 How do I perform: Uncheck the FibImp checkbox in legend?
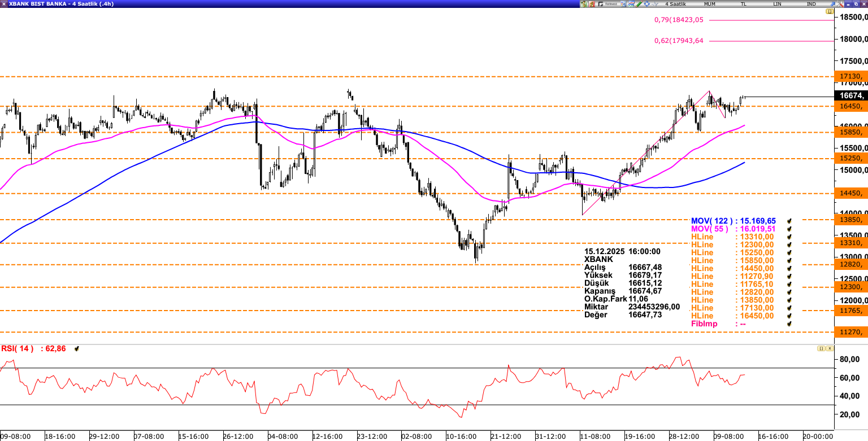click(x=789, y=324)
